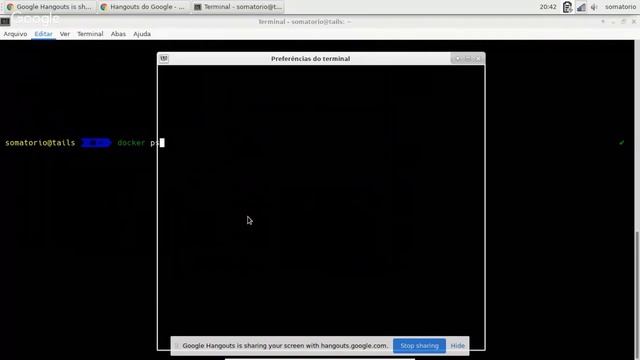The height and width of the screenshot is (360, 640).
Task: Click the 'Terminal - somatorio@tails' window title
Action: pyautogui.click(x=304, y=22)
